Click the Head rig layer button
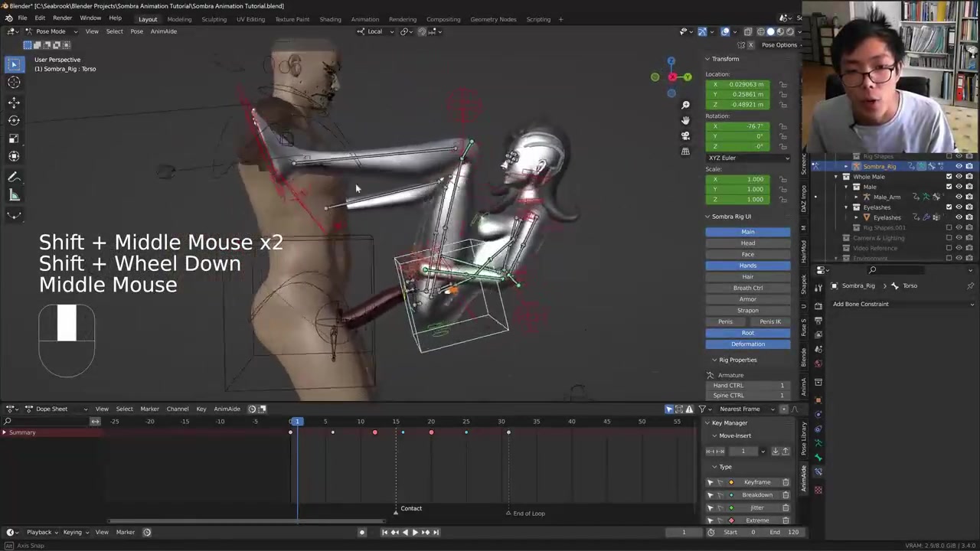Viewport: 980px width, 551px height. (x=747, y=243)
